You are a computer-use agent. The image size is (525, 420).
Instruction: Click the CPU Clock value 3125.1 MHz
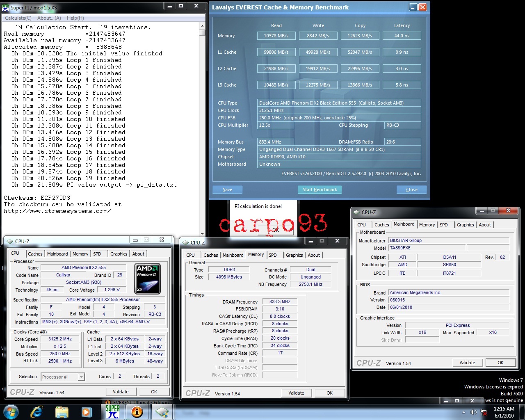click(x=339, y=110)
